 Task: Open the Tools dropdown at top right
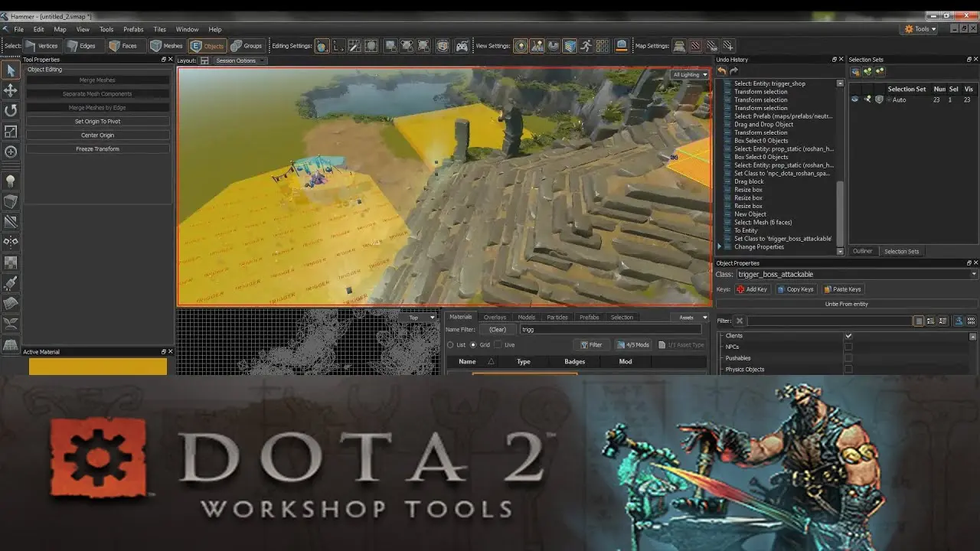tap(921, 29)
